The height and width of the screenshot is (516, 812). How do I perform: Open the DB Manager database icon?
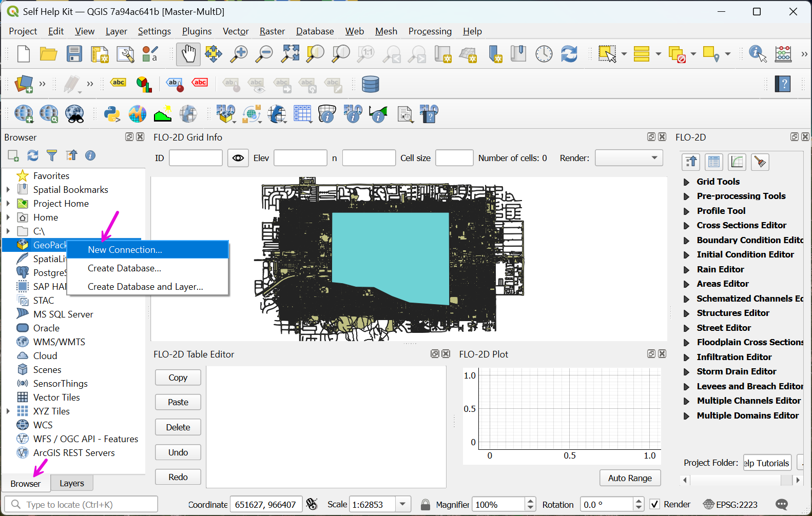click(x=370, y=84)
